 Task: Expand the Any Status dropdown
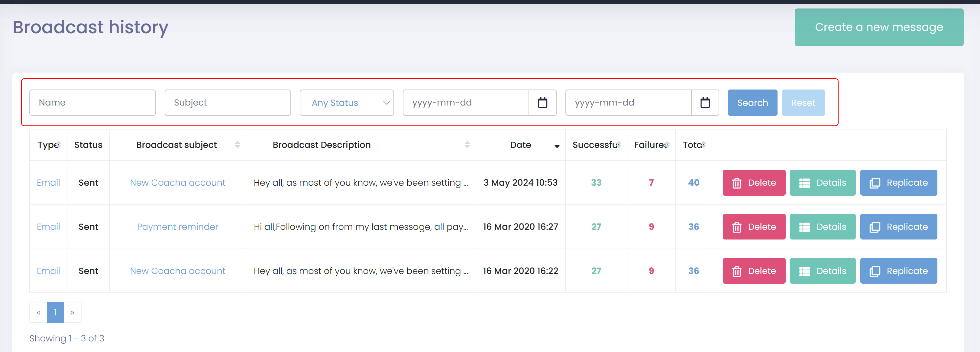(347, 103)
